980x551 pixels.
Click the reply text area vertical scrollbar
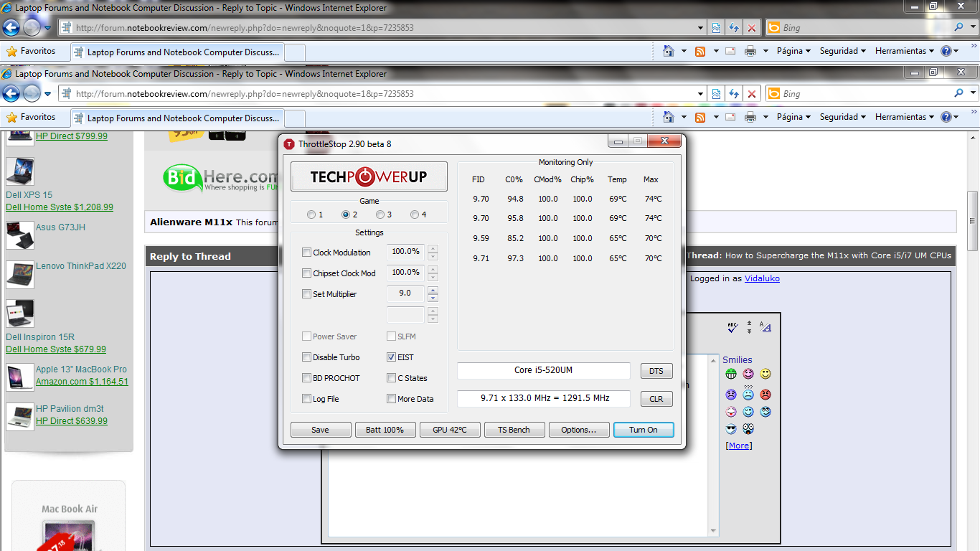[x=713, y=445]
